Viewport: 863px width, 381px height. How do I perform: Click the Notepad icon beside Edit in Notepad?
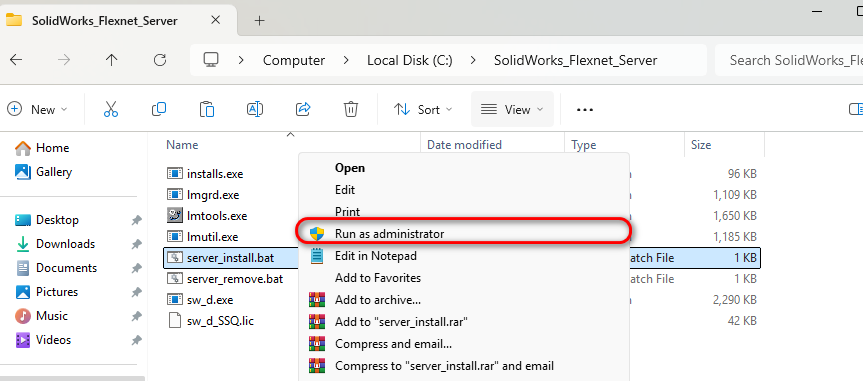pyautogui.click(x=317, y=255)
